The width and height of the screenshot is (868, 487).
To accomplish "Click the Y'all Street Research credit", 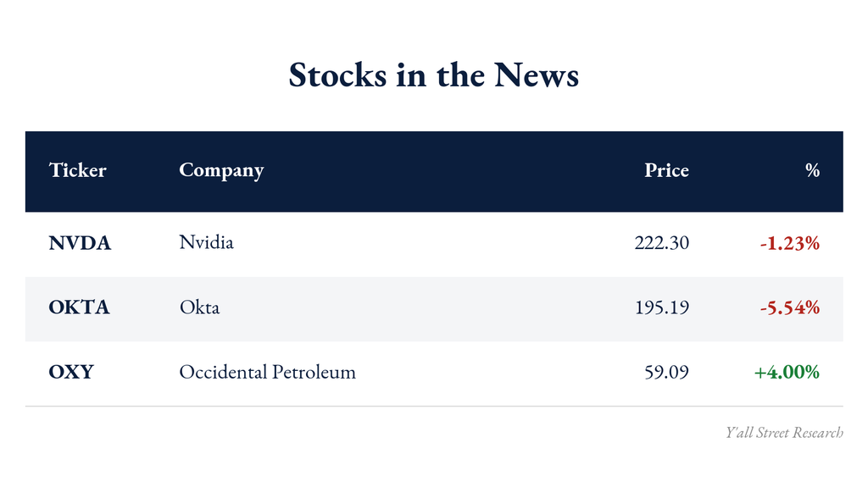I will click(x=784, y=432).
